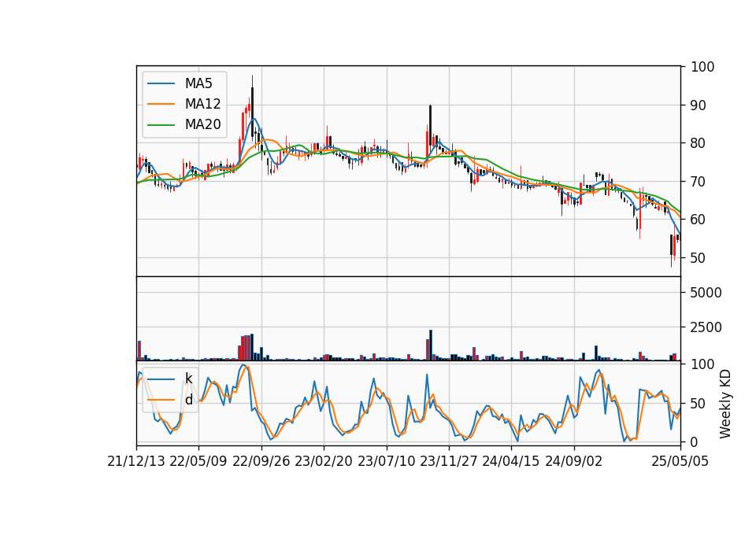Click the date label 23/07/10

click(386, 461)
